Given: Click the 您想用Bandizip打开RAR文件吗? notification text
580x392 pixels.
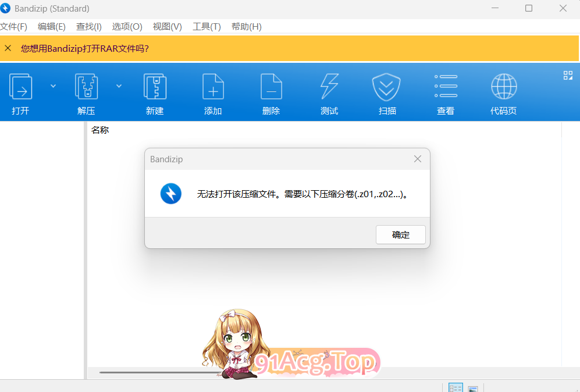Looking at the screenshot, I should click(x=85, y=48).
